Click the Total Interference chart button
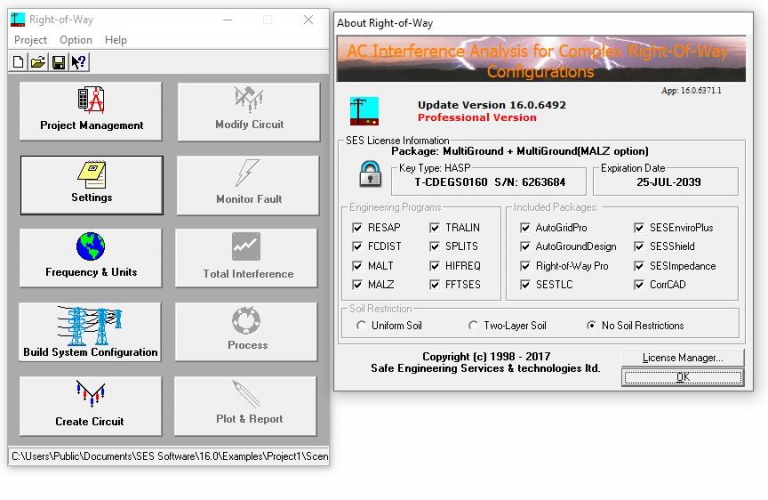Screen dimensions: 768x500 247,258
